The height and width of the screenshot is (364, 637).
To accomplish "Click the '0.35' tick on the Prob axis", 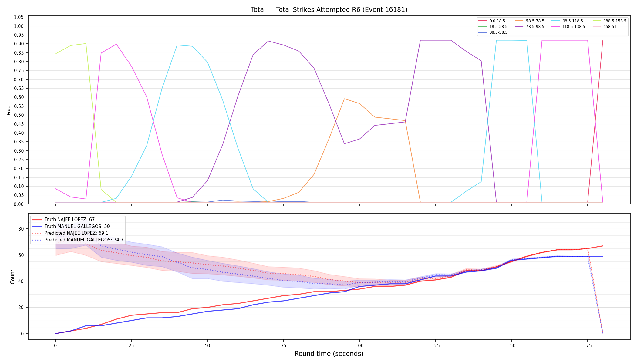I will pyautogui.click(x=19, y=142).
